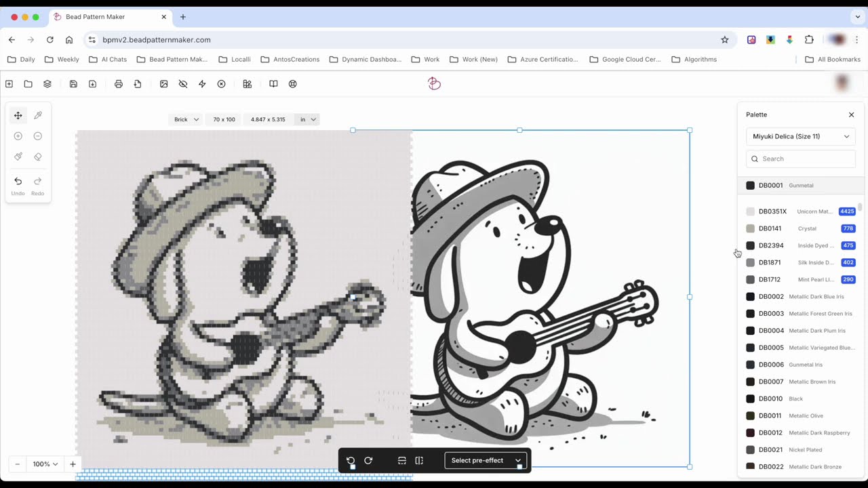Click the zoom out minus tool

pyautogui.click(x=38, y=136)
